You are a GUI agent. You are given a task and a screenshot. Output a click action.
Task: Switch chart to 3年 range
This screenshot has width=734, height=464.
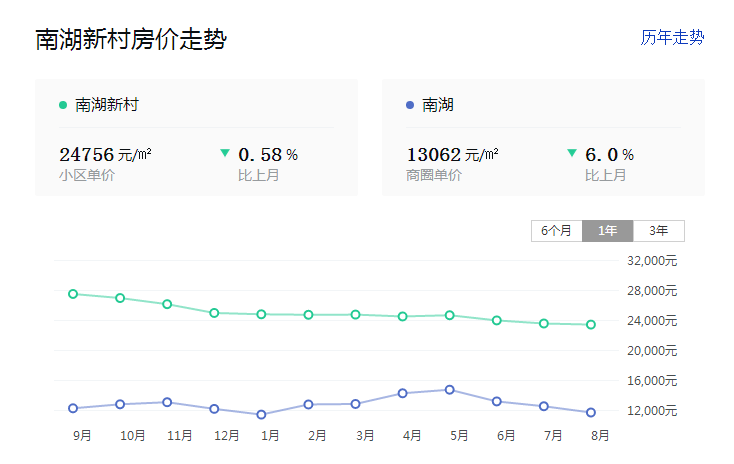click(659, 231)
